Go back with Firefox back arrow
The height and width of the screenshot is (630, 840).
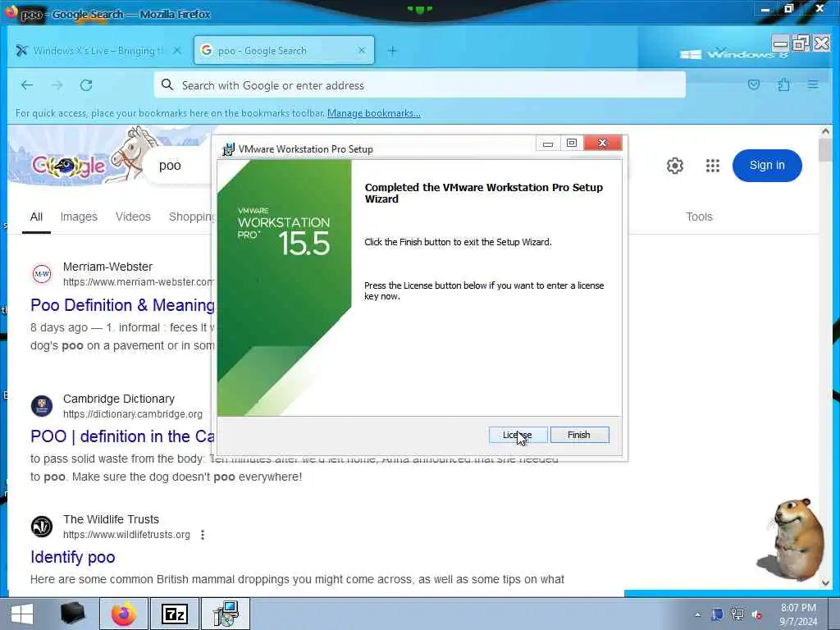(27, 84)
